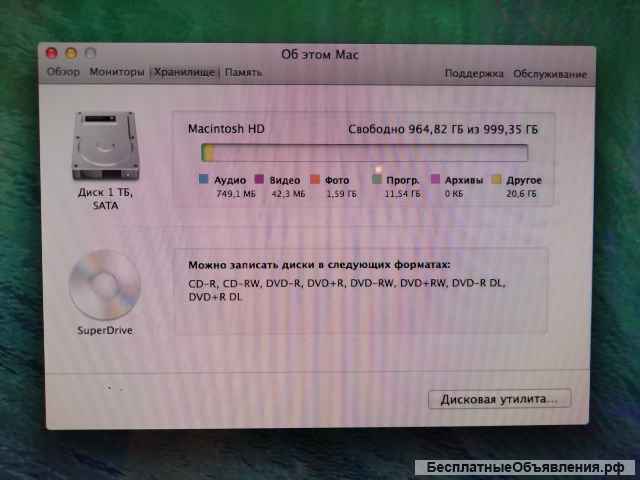Click the SuperDrive disc icon
Viewport: 640px width, 480px height.
(105, 285)
